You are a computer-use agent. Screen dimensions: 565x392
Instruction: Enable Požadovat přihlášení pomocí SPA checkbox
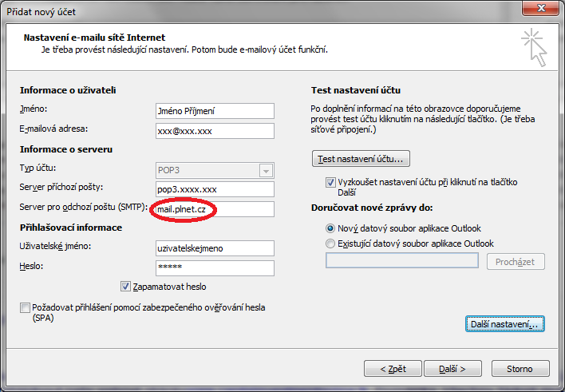[24, 307]
